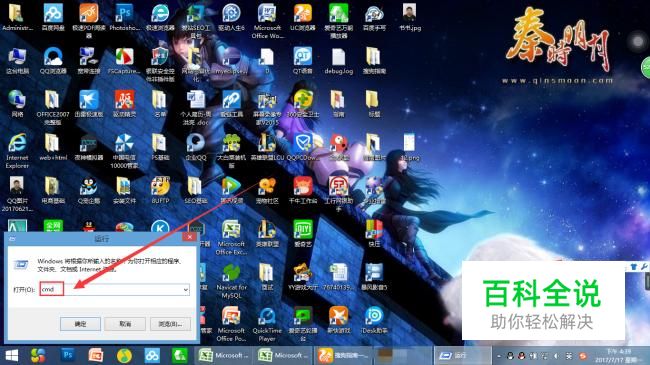Screen dimensions: 650x365
Task: Open the Windows Start button
Action: [12, 355]
